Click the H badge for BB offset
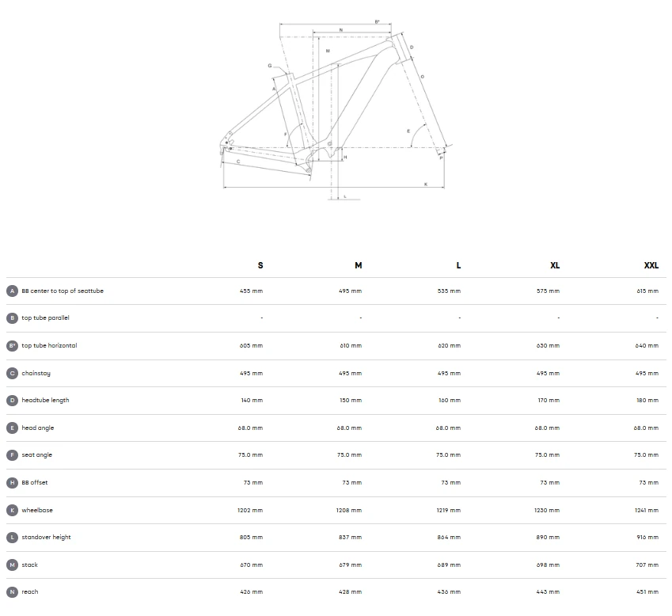 12,483
